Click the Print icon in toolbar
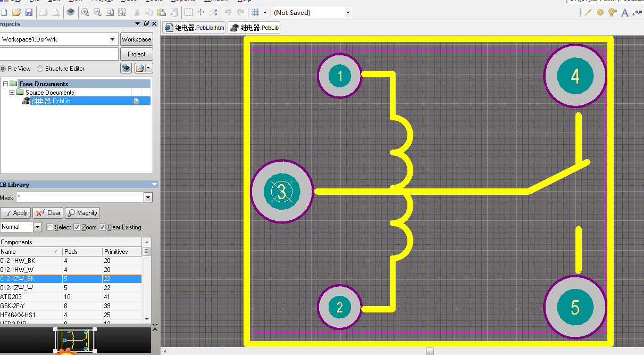 (x=44, y=12)
